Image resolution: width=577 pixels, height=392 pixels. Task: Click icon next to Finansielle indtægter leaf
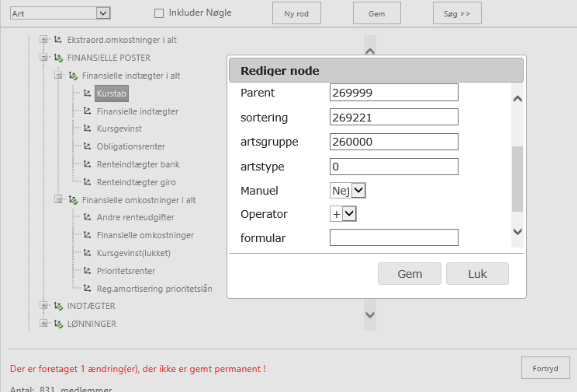(87, 111)
